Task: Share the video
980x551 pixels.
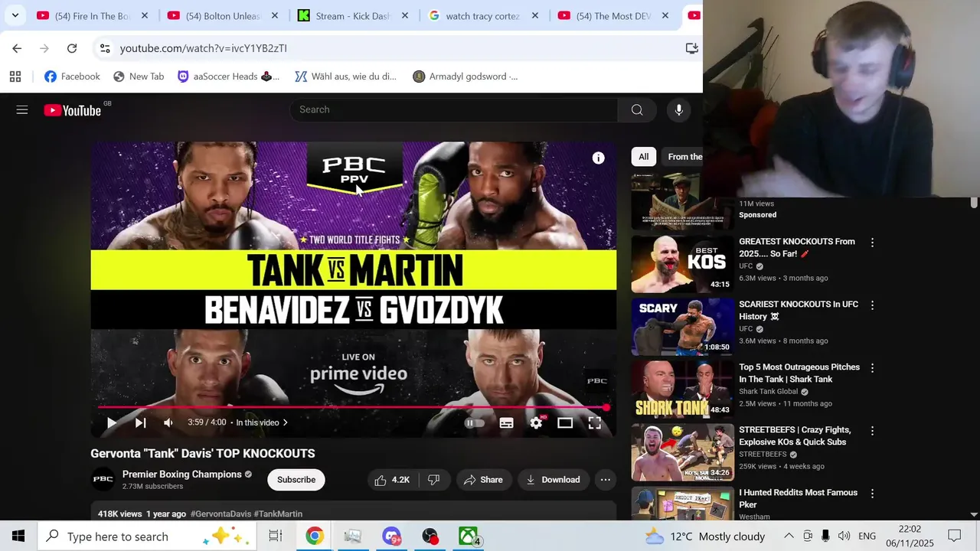Action: tap(483, 480)
